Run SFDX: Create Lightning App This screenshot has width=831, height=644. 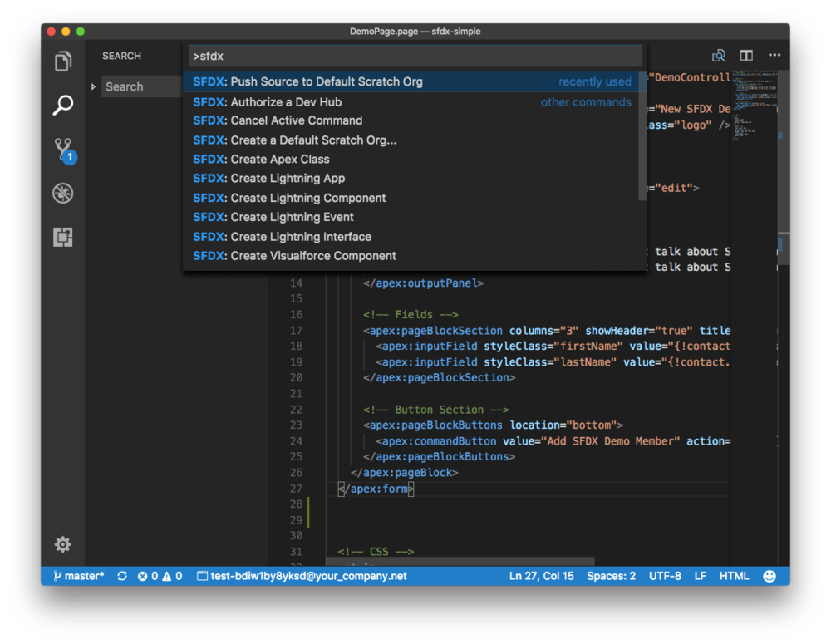[x=411, y=178]
